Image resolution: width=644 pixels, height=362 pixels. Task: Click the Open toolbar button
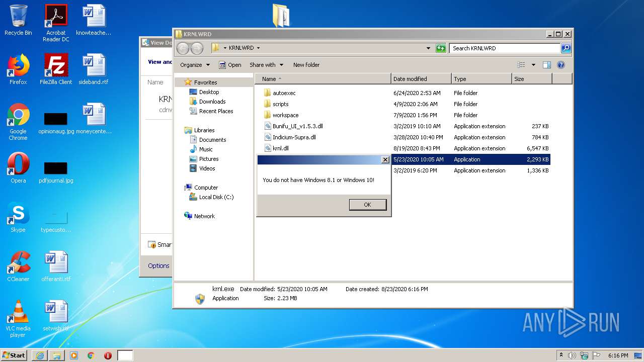click(230, 65)
